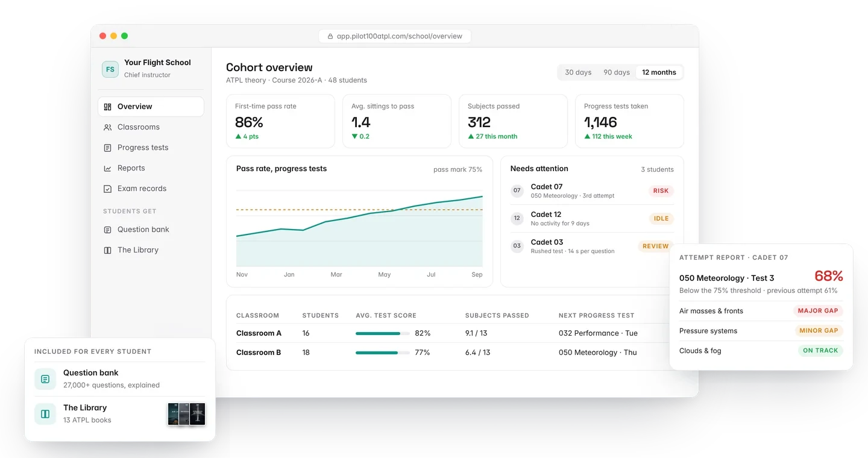Open Overview in the sidebar
The height and width of the screenshot is (458, 868).
[x=151, y=107]
